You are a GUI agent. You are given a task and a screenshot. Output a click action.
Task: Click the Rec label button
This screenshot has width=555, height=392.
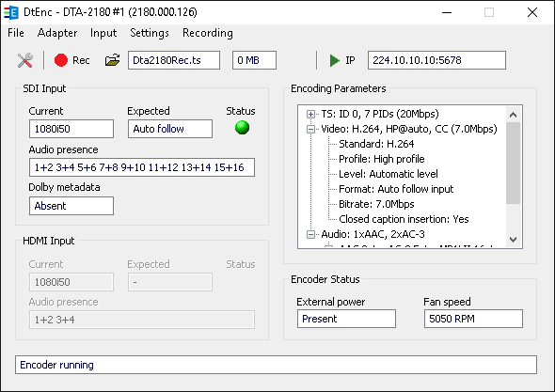81,60
